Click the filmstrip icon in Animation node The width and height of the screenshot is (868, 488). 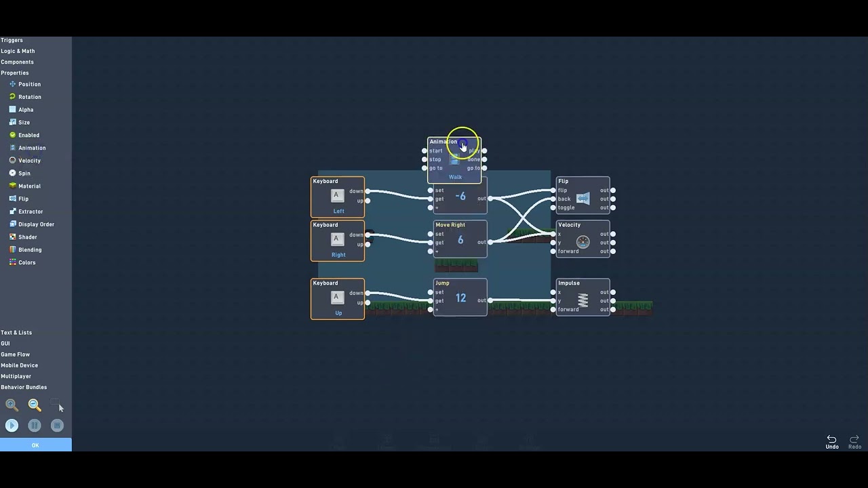tap(454, 159)
